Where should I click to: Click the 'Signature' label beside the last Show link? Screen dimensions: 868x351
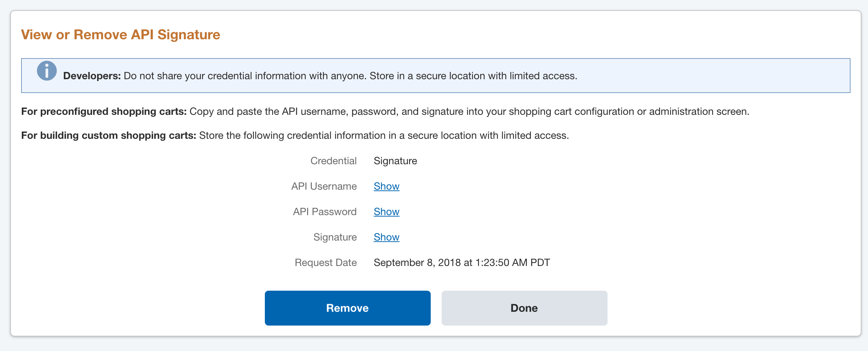[335, 237]
